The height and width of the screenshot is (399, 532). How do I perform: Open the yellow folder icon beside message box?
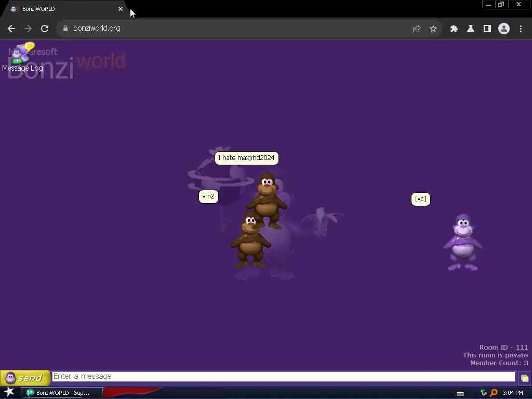click(525, 378)
